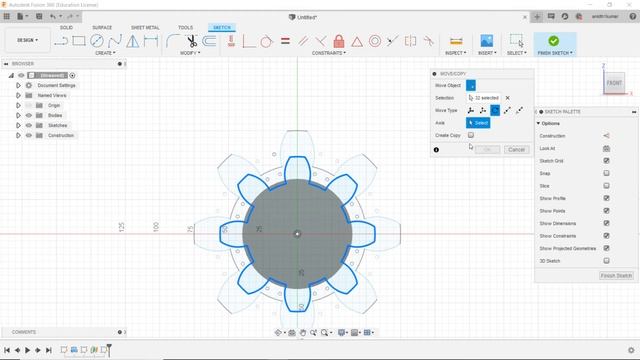Screen dimensions: 640x360
Task: Click the Pan hand navigation icon
Action: point(302,333)
